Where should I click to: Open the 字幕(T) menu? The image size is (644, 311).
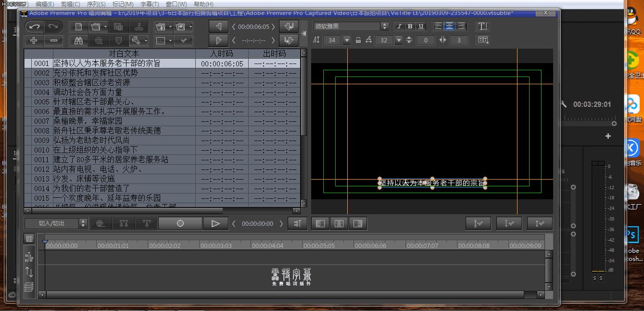(149, 4)
